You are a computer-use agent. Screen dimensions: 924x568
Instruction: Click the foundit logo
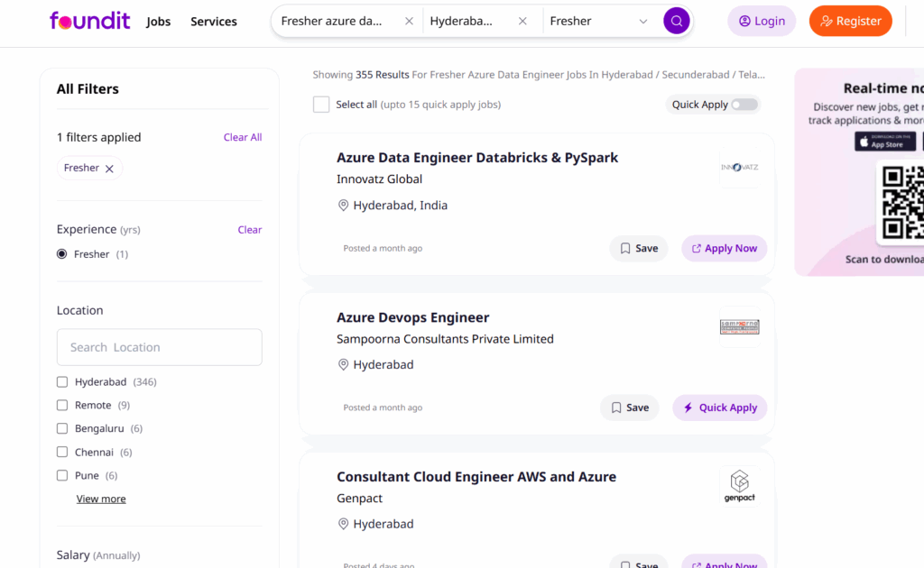pos(90,21)
